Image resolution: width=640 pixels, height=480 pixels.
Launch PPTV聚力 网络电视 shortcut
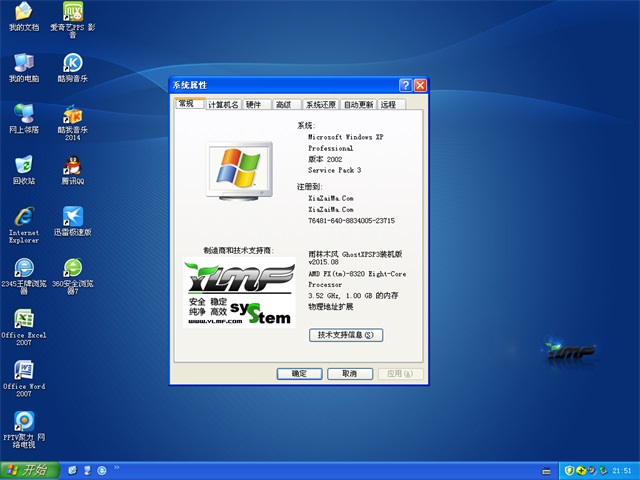click(23, 422)
